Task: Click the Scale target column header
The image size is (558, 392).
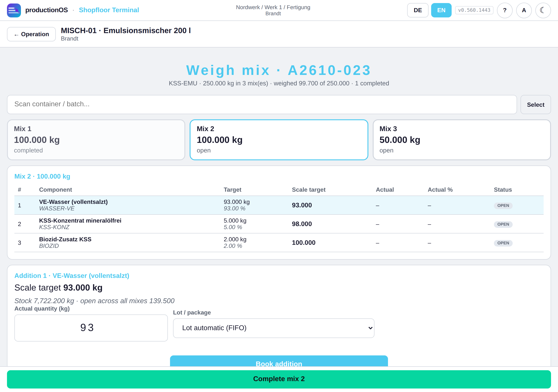Action: 308,190
